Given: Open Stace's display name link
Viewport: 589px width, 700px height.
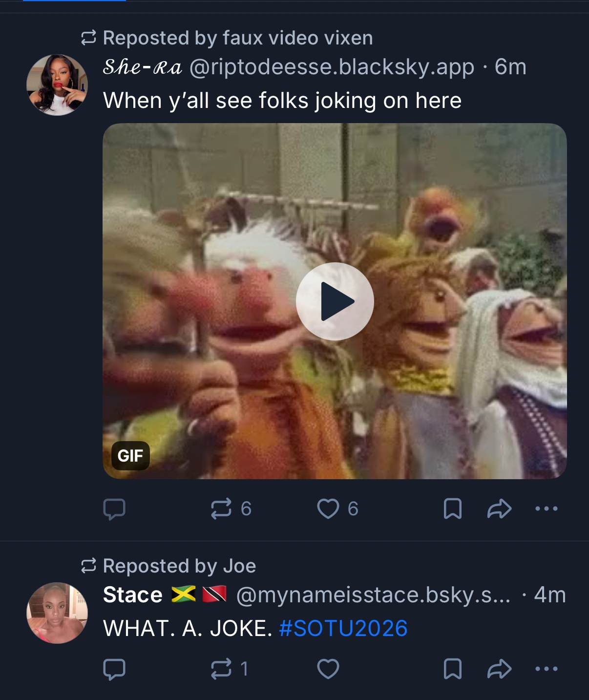Looking at the screenshot, I should coord(133,595).
